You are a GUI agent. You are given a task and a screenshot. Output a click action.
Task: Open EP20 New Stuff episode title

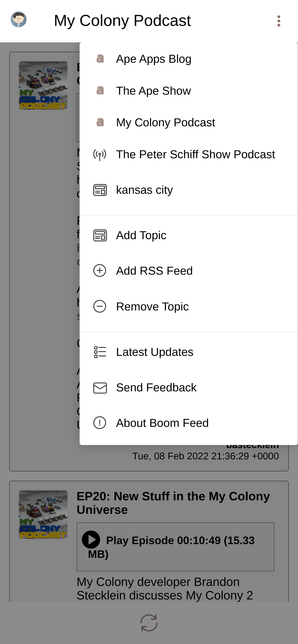coord(173,503)
